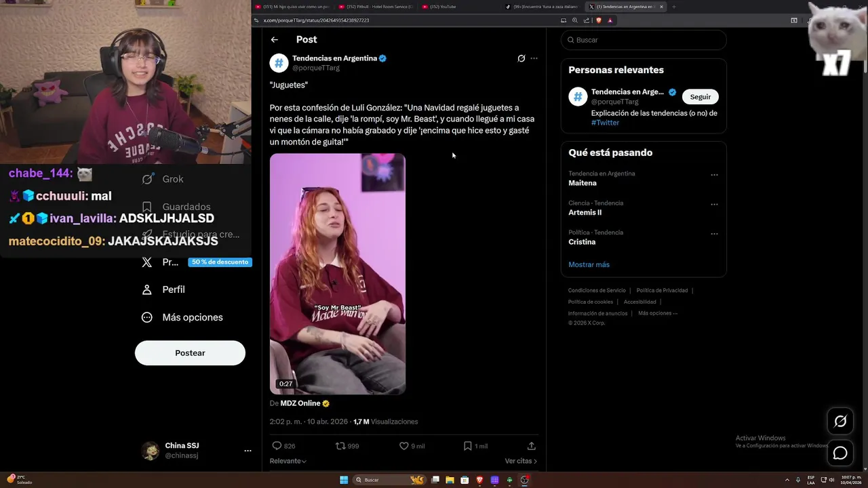
Task: Open Grok action icon on the post
Action: pyautogui.click(x=521, y=58)
